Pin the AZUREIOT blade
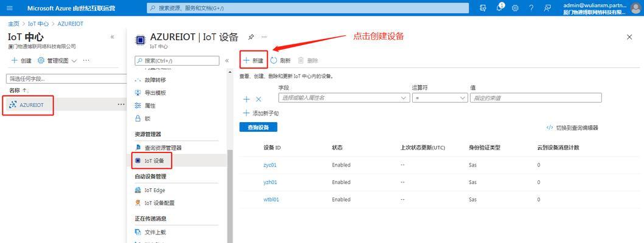Viewport: 644px width, 243px height. 251,37
